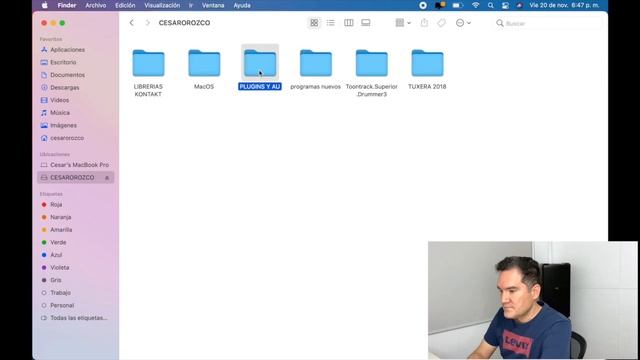640x360 pixels.
Task: Eject the CESARDROZCO drive
Action: click(107, 178)
